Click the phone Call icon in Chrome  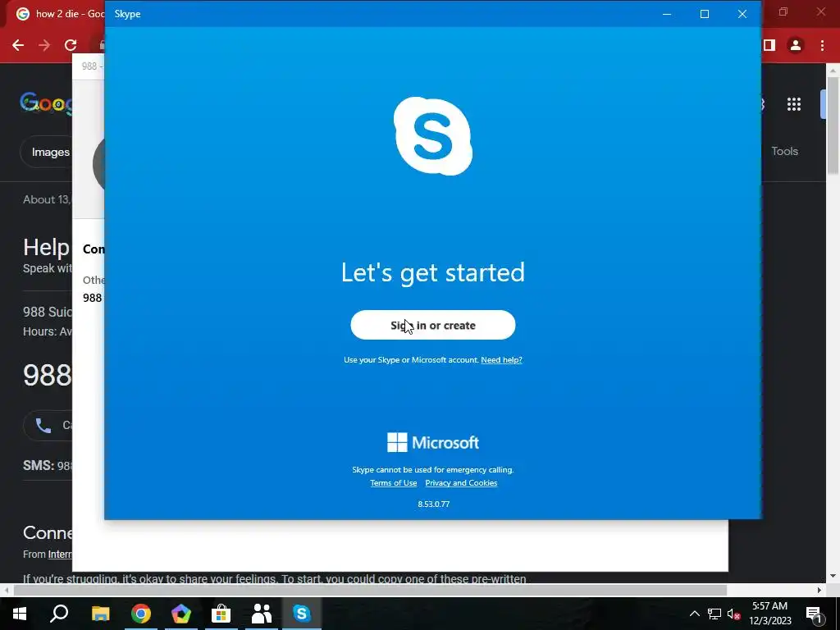click(43, 426)
